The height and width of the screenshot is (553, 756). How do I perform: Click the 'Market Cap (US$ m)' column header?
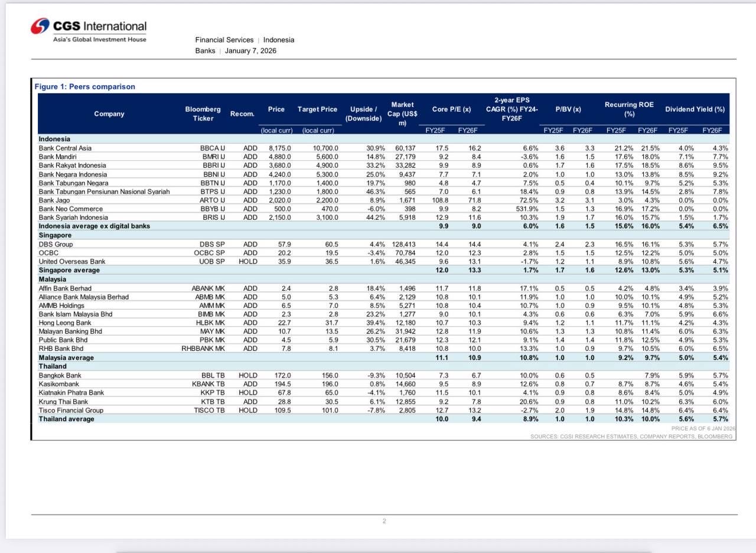click(402, 113)
